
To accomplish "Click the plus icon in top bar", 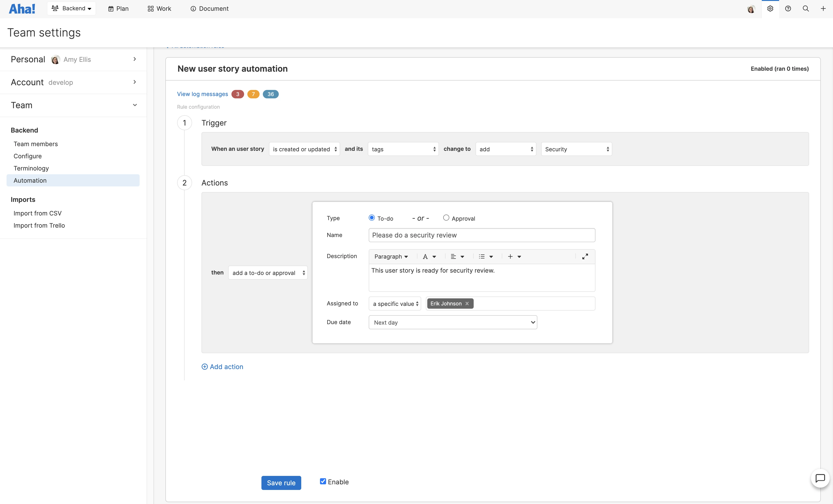I will click(823, 9).
